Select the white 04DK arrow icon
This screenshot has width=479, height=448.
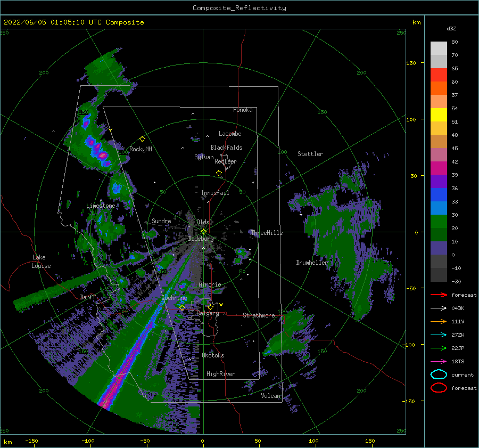click(x=439, y=308)
